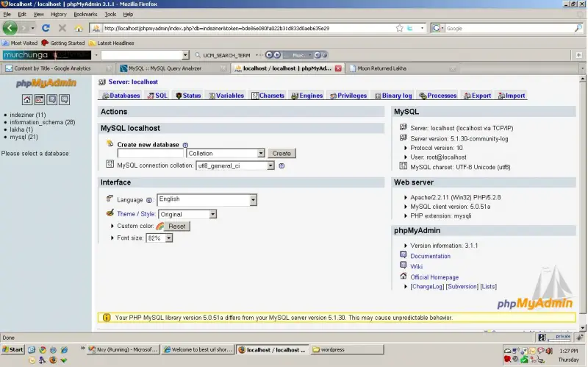Open the SQL query window icon in sidebar
Screen dimensions: 588x367
pyautogui.click(x=40, y=99)
